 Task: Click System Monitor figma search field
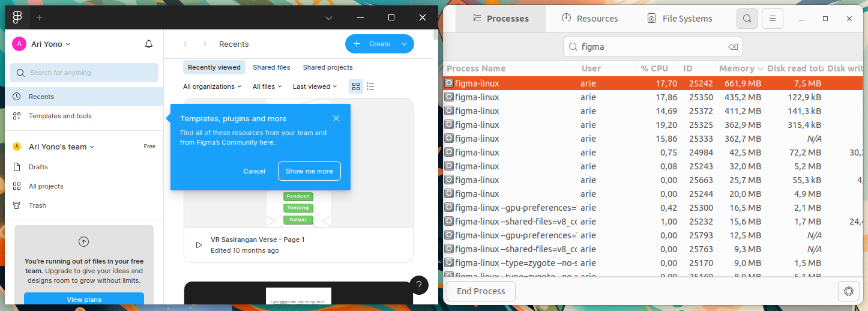point(653,47)
